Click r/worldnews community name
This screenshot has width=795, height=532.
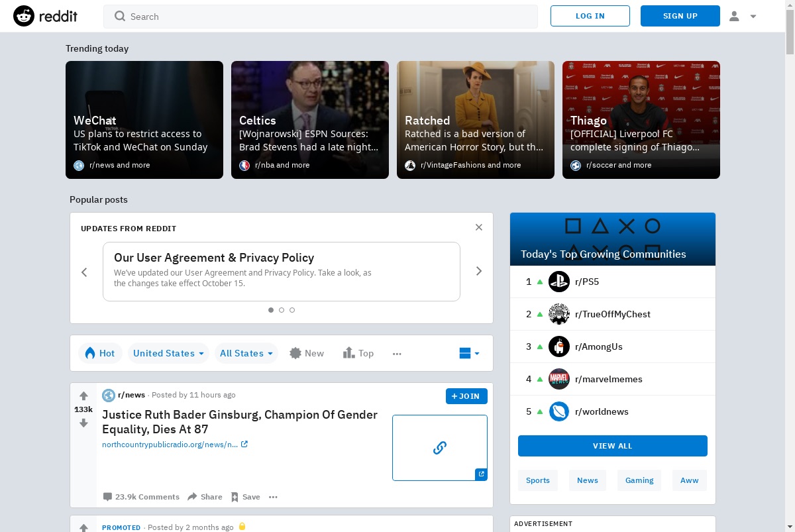(x=602, y=411)
